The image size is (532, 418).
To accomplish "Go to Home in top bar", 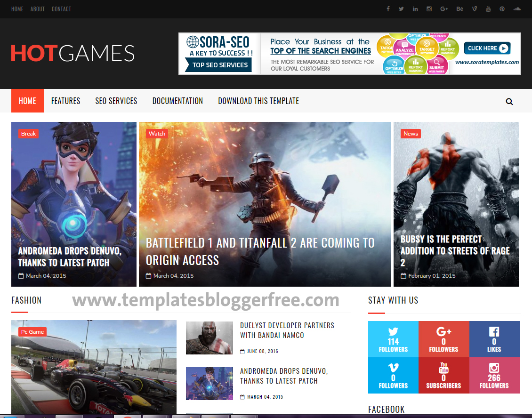I will coord(17,9).
